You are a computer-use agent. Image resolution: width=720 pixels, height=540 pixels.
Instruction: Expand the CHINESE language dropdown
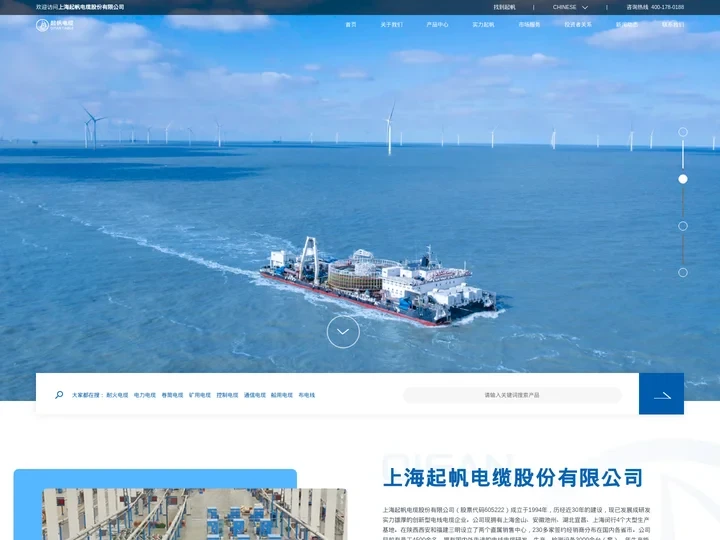[570, 7]
